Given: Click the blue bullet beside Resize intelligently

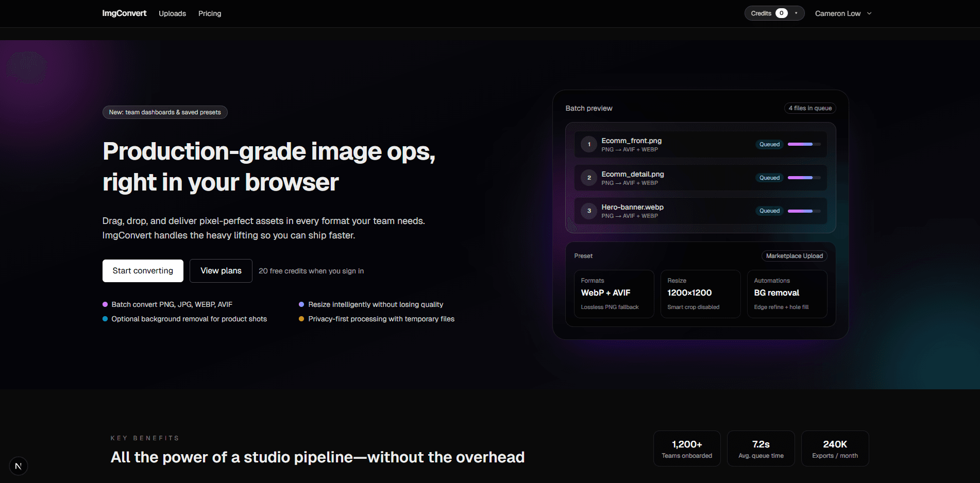Looking at the screenshot, I should pyautogui.click(x=301, y=304).
